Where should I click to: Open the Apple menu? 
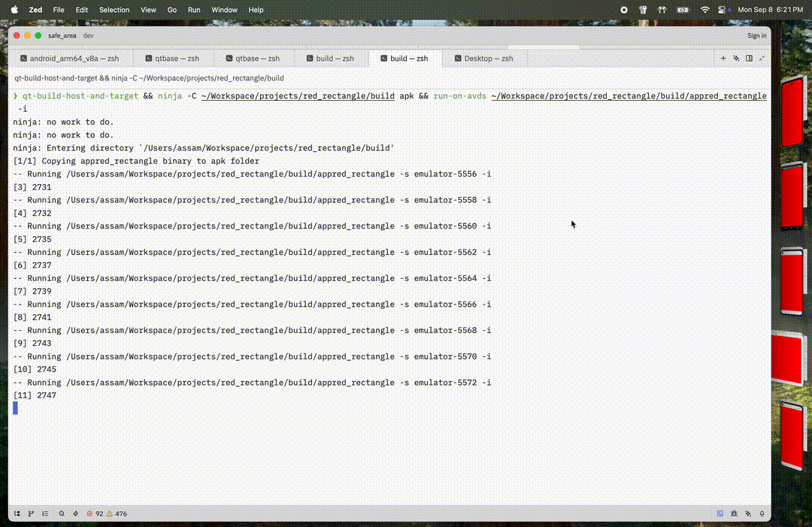[x=14, y=10]
